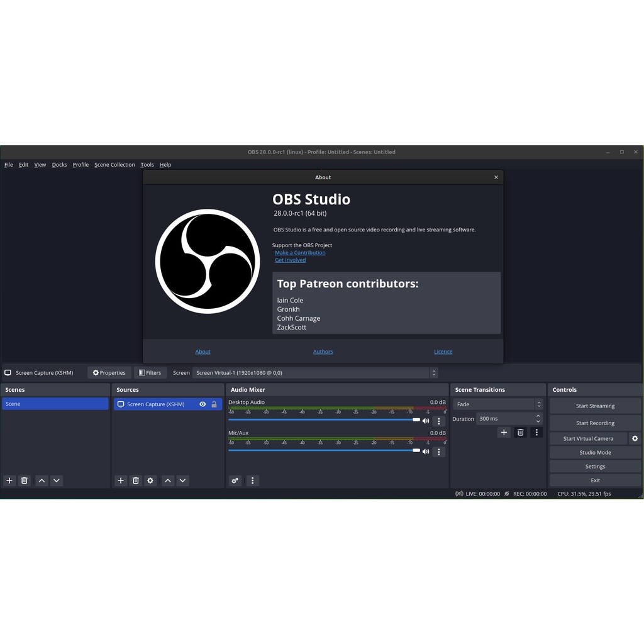Open Desktop Audio options three-dot menu
Screen dimensions: 644x644
coord(438,421)
